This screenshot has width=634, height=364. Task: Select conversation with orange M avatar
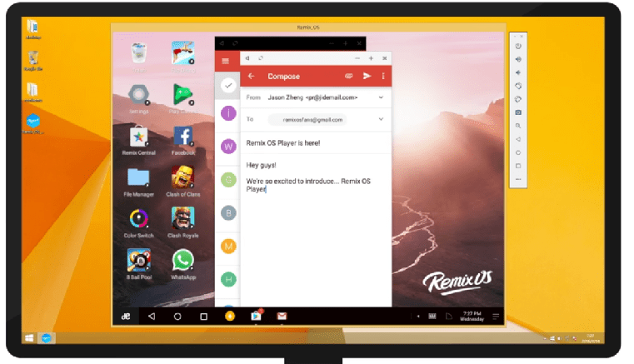(x=228, y=246)
